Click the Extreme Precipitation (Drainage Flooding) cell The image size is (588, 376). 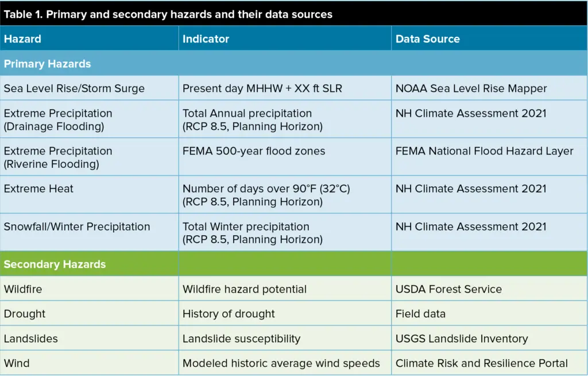89,120
